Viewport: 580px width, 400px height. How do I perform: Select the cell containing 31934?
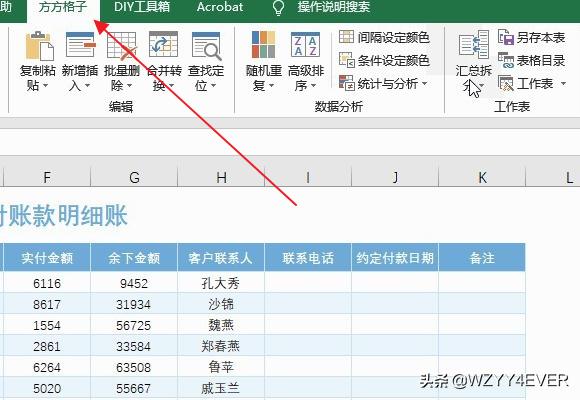pyautogui.click(x=134, y=304)
